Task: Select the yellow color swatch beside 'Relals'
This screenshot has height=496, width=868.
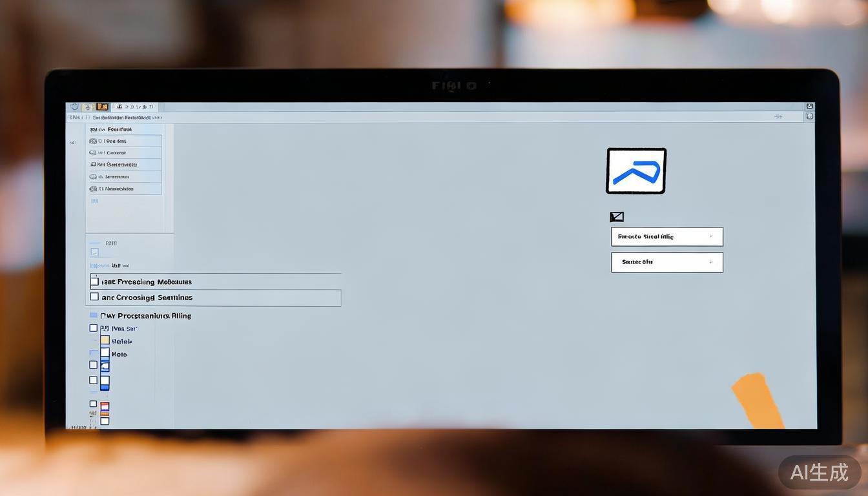Action: [x=105, y=340]
